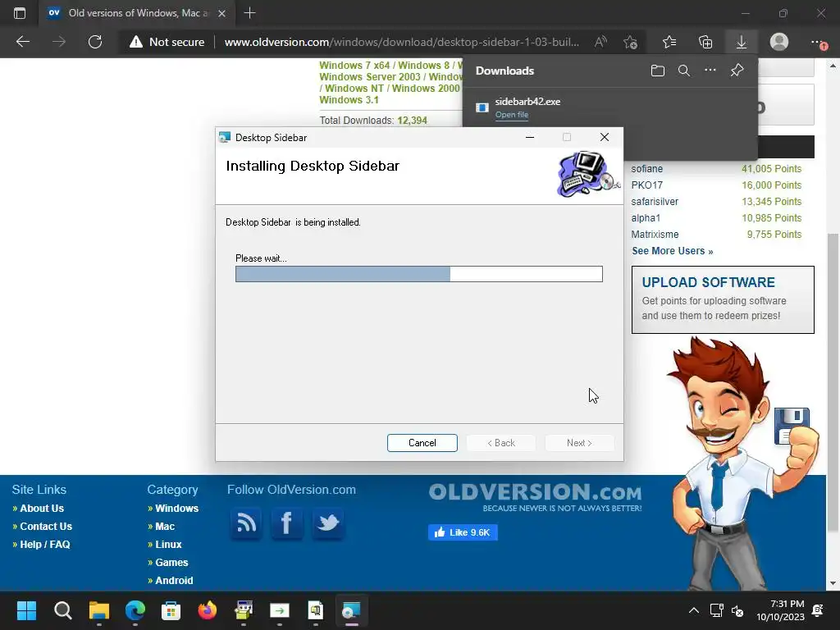Pin the Downloads panel
This screenshot has width=840, height=630.
[x=737, y=71]
